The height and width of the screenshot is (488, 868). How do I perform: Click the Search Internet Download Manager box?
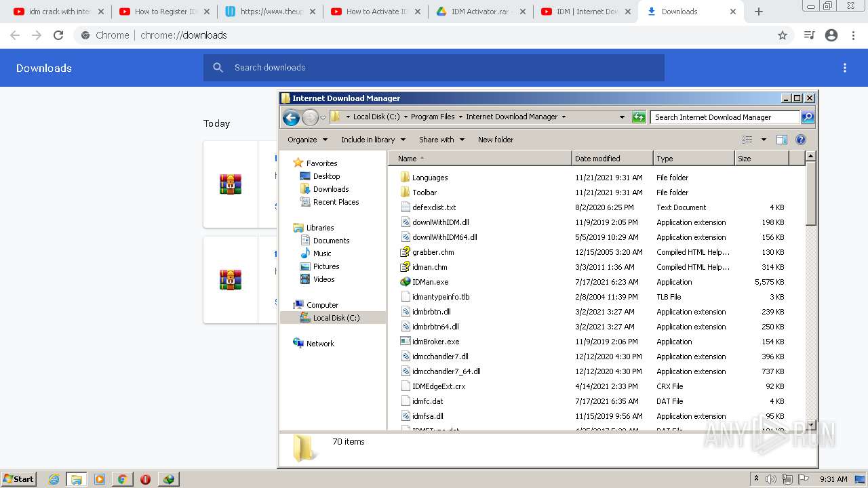(x=725, y=117)
